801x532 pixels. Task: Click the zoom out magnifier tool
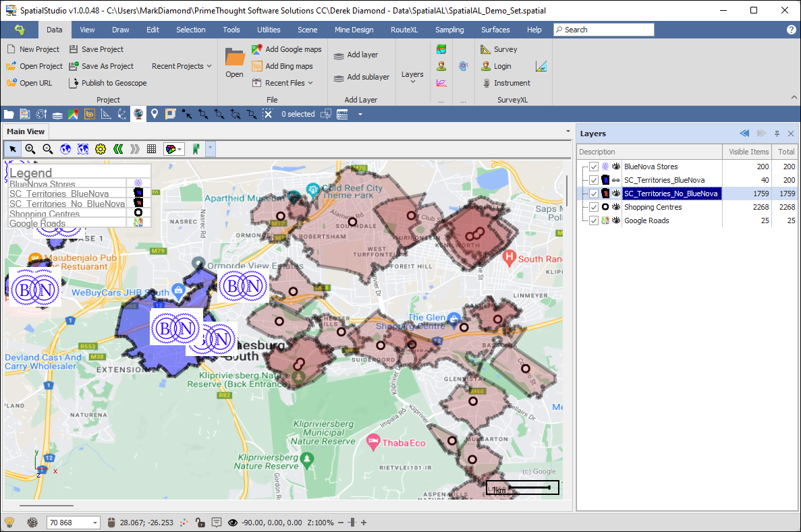click(x=48, y=149)
